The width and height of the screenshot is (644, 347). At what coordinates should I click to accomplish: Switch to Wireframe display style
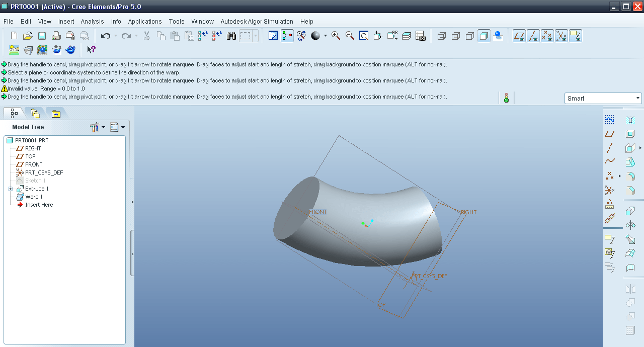[x=442, y=36]
